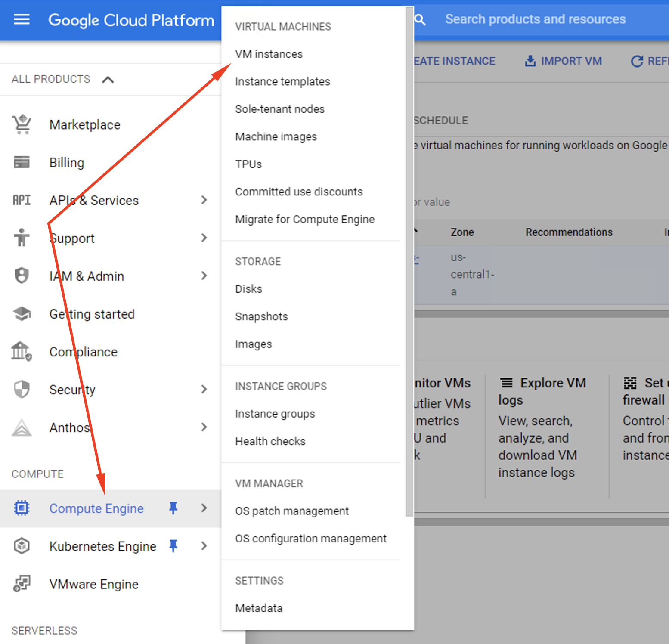Select TPUs in the submenu

click(248, 164)
